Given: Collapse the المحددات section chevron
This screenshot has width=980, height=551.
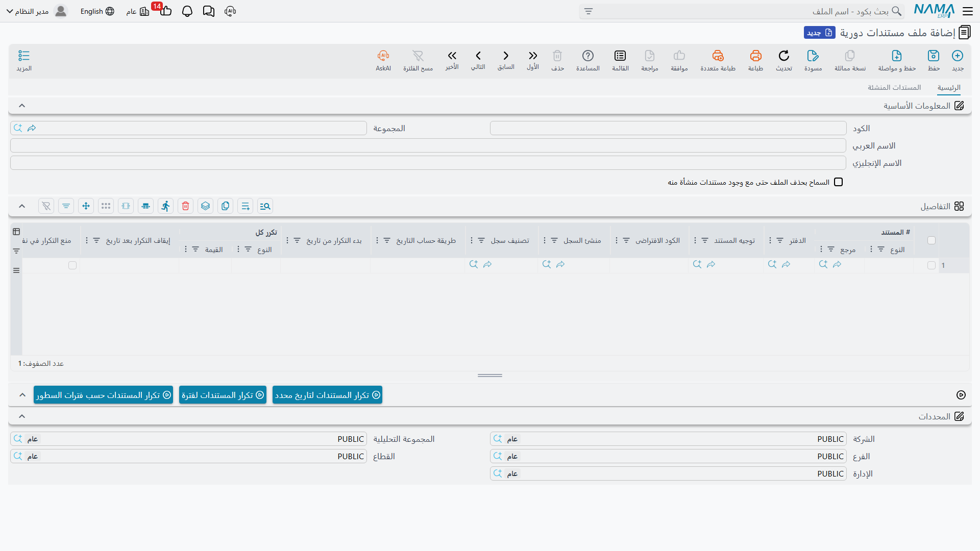Looking at the screenshot, I should tap(22, 416).
